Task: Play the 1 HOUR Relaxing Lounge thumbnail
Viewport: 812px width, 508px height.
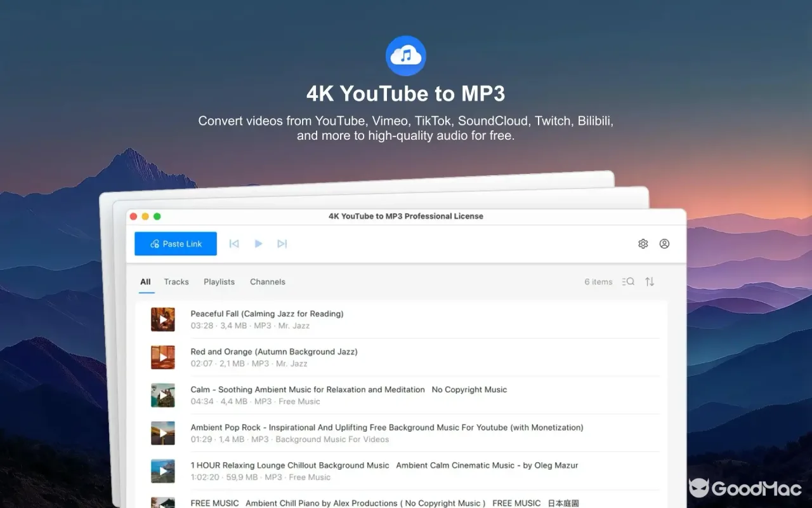Action: coord(163,471)
